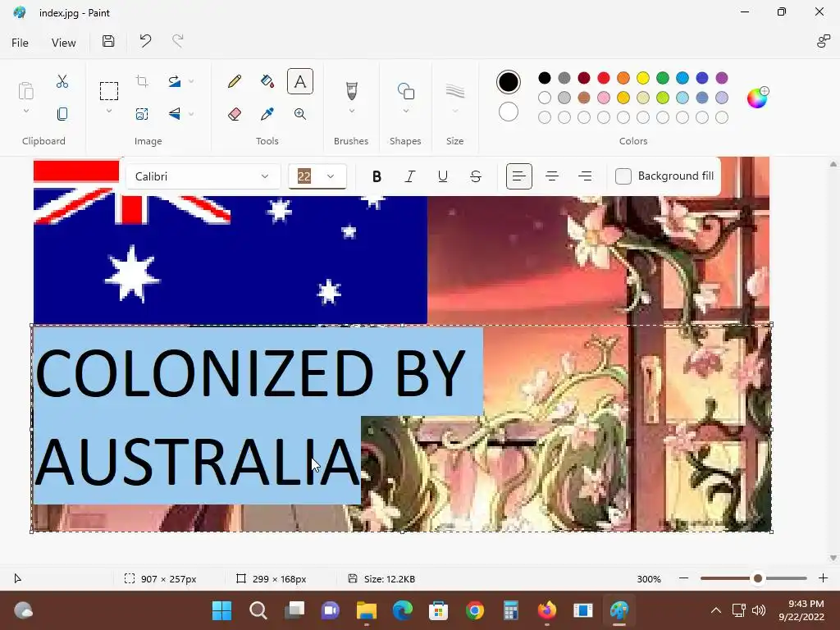Image resolution: width=840 pixels, height=630 pixels.
Task: Toggle Strikethrough text formatting
Action: tap(475, 176)
